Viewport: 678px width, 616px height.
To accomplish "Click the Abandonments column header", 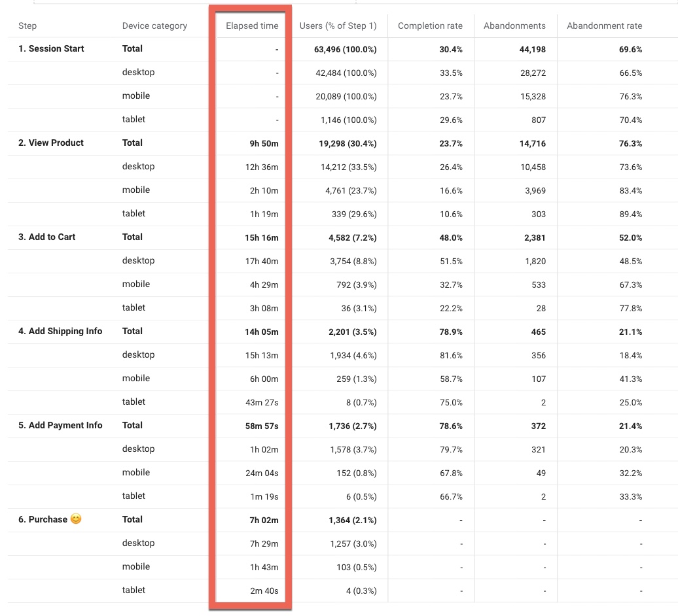I will coord(514,26).
